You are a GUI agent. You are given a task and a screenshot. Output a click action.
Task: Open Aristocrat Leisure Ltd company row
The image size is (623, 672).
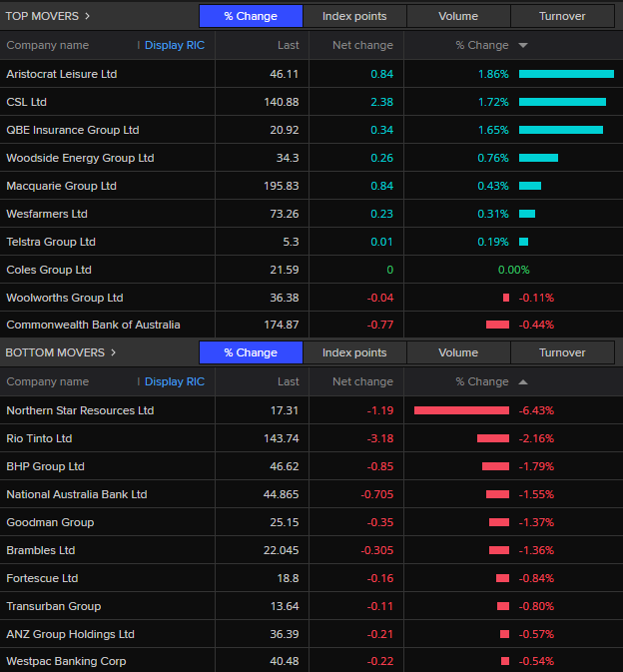61,74
